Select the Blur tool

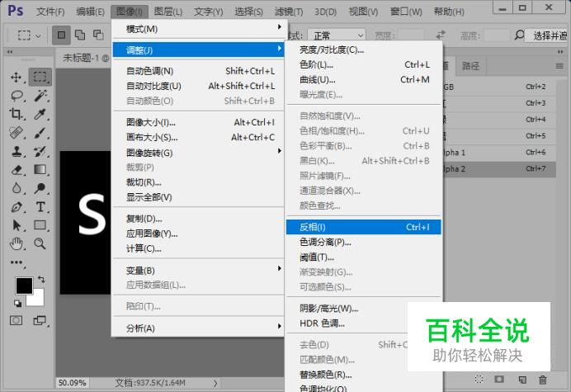[x=17, y=188]
